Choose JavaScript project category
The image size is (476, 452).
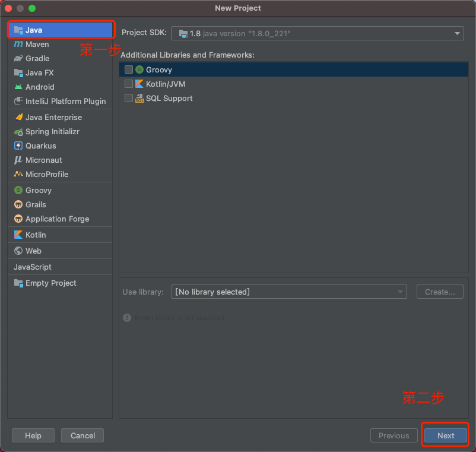coord(33,267)
